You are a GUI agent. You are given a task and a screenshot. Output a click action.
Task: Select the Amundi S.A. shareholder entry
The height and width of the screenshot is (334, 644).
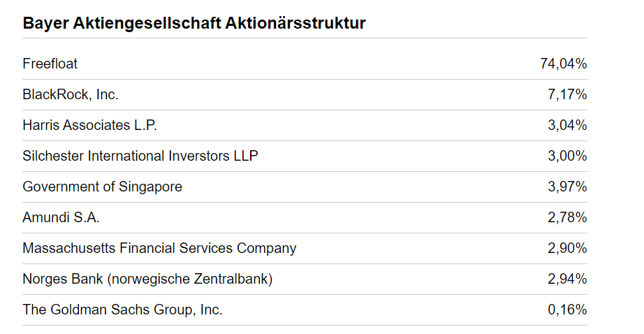(61, 217)
